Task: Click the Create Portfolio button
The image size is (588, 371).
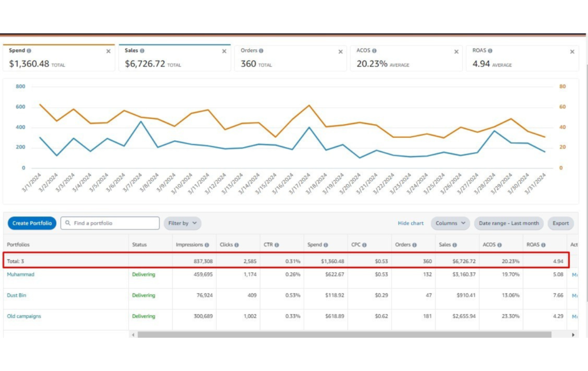Action: [x=32, y=223]
